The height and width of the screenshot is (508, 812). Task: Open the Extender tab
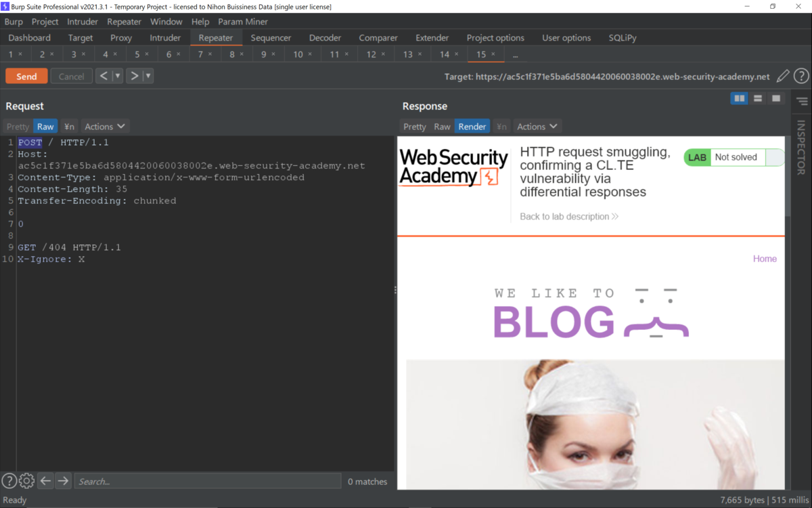pyautogui.click(x=432, y=38)
